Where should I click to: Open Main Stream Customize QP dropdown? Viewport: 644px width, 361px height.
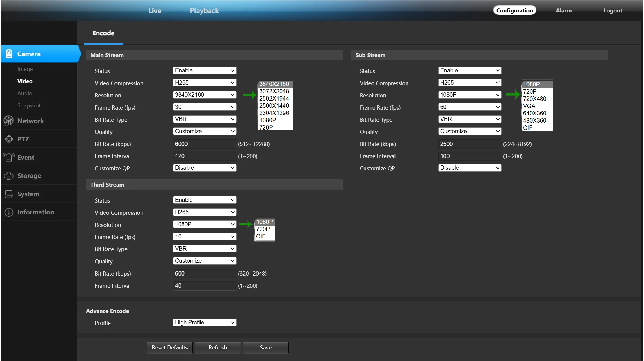click(204, 168)
